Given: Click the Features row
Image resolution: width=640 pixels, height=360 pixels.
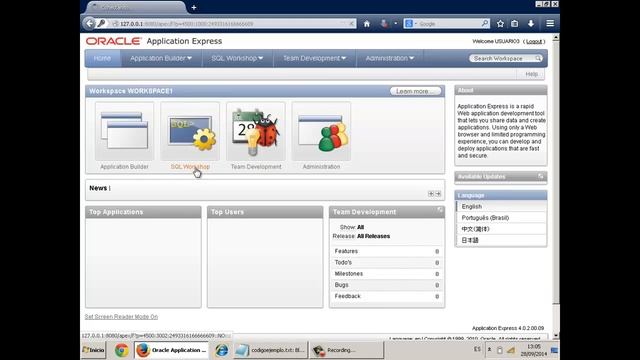Looking at the screenshot, I should coord(387,251).
